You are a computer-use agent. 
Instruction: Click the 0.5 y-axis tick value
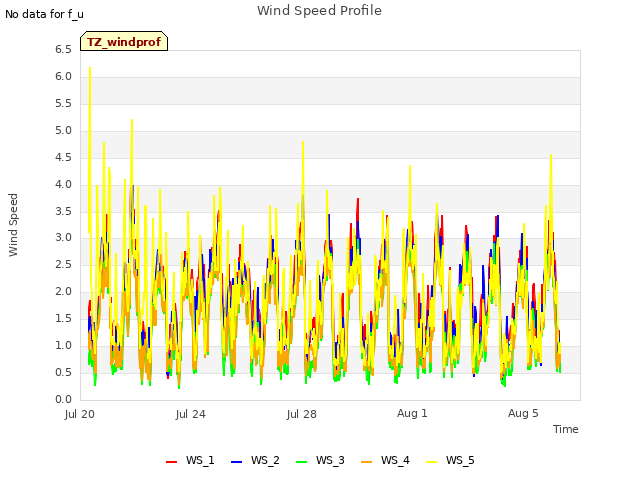(x=63, y=373)
